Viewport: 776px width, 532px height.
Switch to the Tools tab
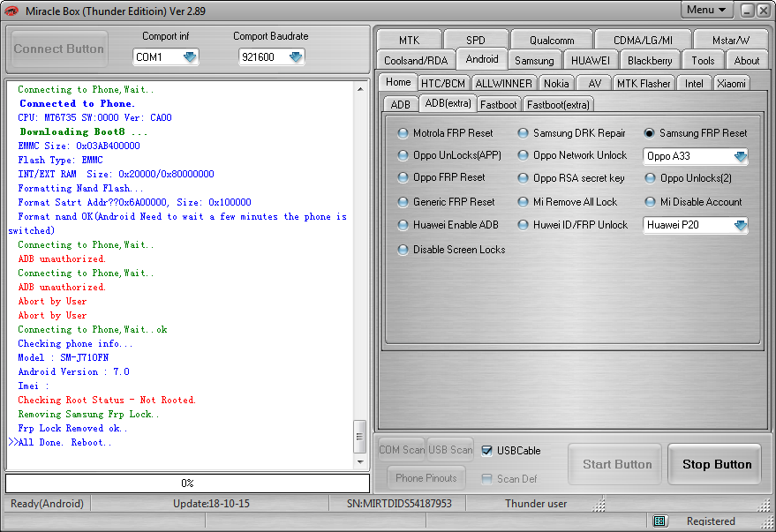point(703,60)
